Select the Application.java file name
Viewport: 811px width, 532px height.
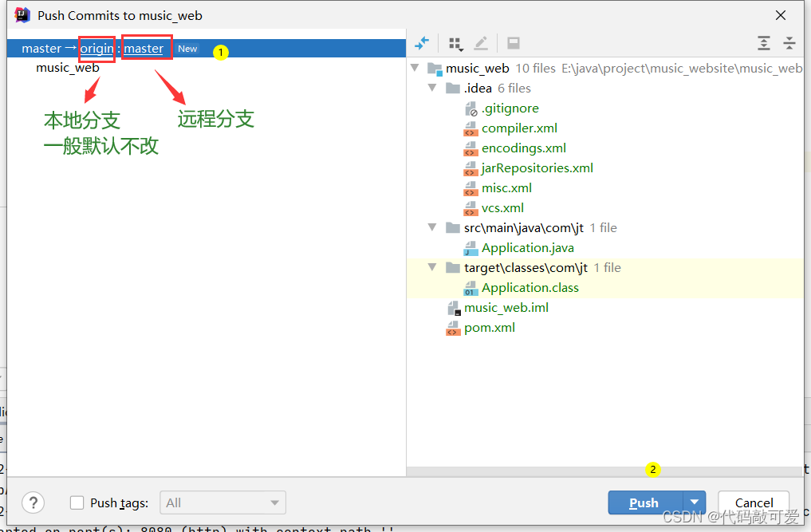tap(528, 248)
